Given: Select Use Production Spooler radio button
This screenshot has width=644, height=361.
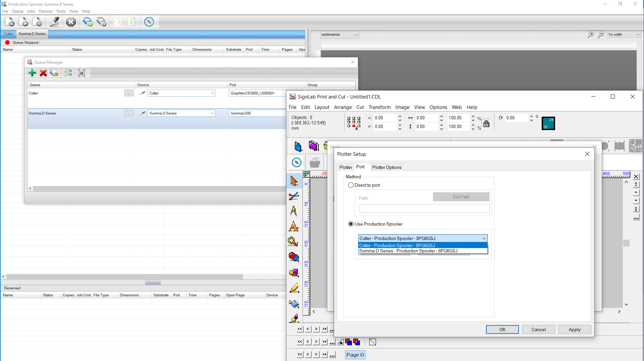Looking at the screenshot, I should click(351, 224).
